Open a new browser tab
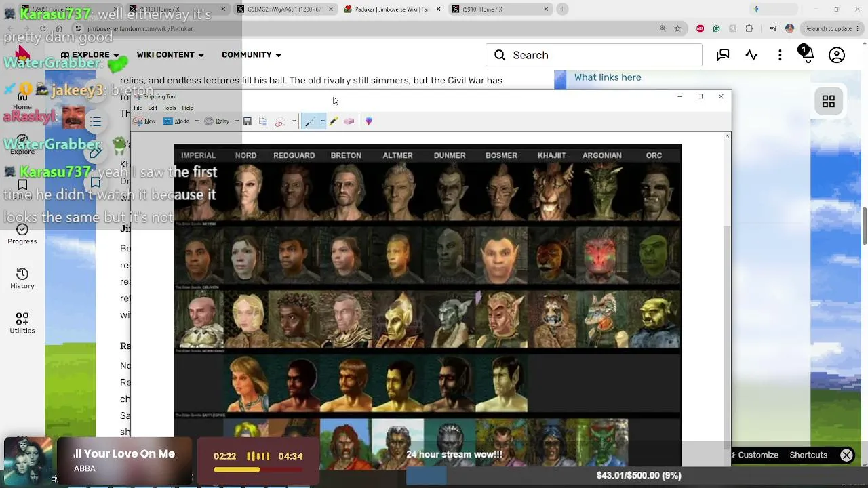Screen dimensions: 868x488 563,9
